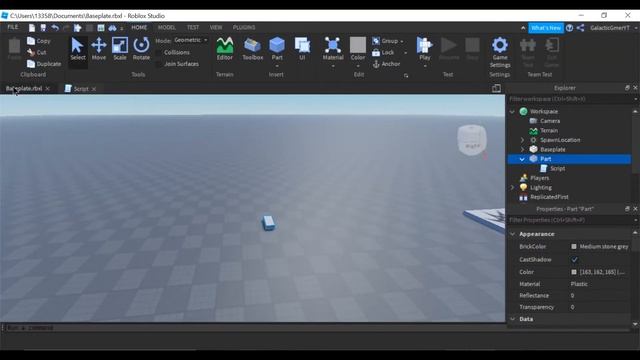640x360 pixels.
Task: Click the new file icon in quick access bar
Action: coord(31,28)
